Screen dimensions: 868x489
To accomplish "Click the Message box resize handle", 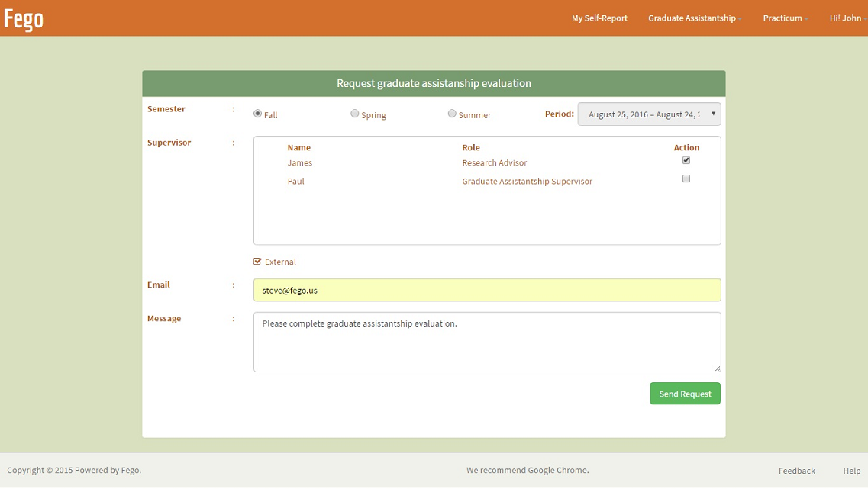I will [717, 368].
